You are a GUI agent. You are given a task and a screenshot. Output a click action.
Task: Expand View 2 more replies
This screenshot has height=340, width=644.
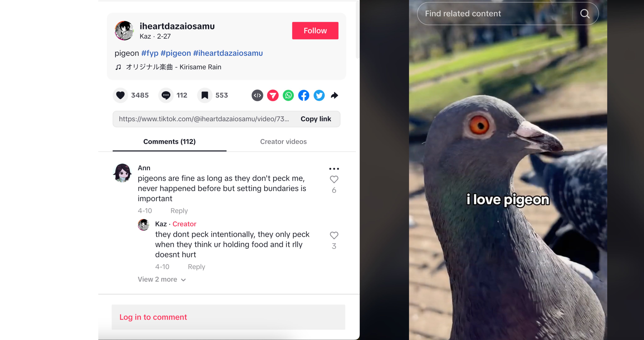click(x=162, y=279)
